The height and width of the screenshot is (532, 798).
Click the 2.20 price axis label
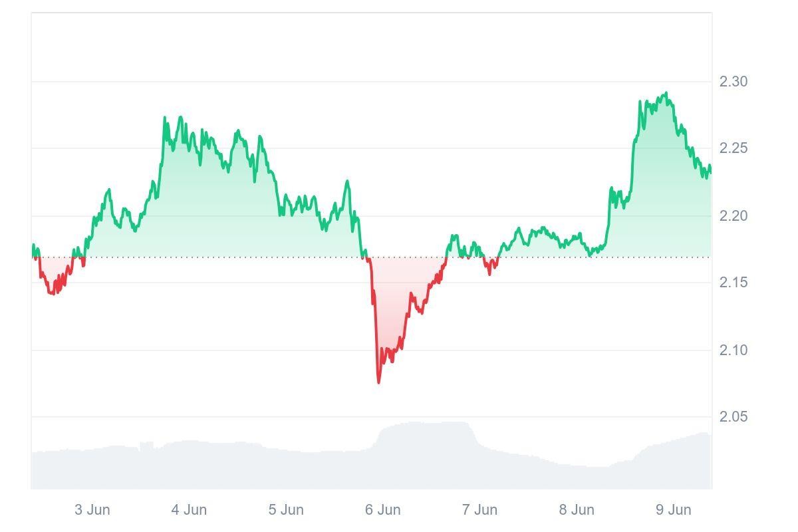733,216
